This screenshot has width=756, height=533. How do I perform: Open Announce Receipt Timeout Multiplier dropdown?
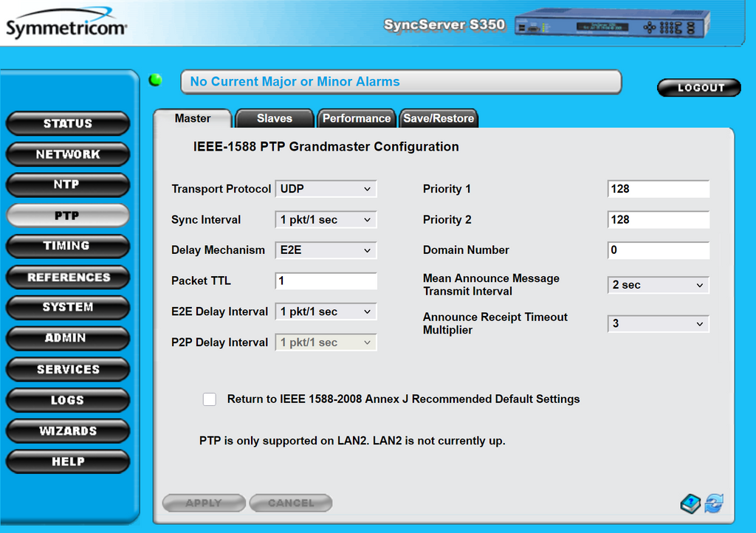pos(658,323)
